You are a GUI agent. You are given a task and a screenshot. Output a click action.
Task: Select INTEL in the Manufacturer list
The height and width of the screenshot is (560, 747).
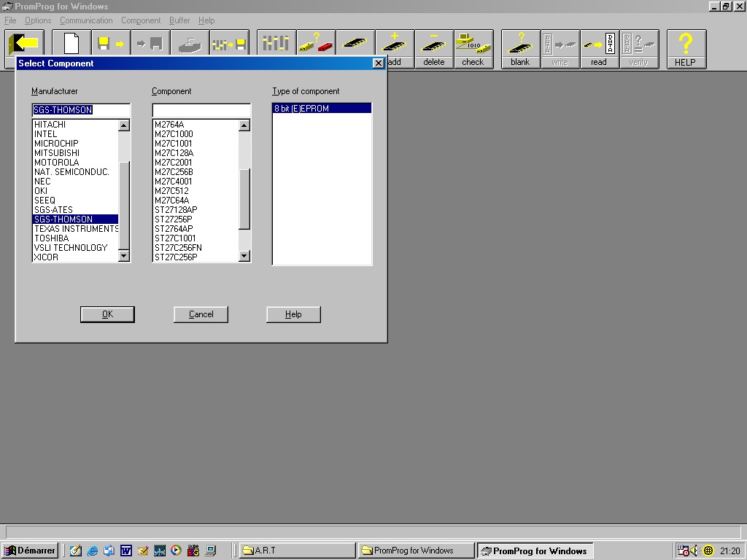[75, 134]
